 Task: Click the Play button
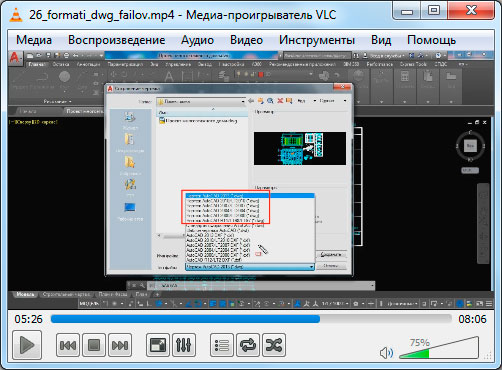tap(27, 345)
